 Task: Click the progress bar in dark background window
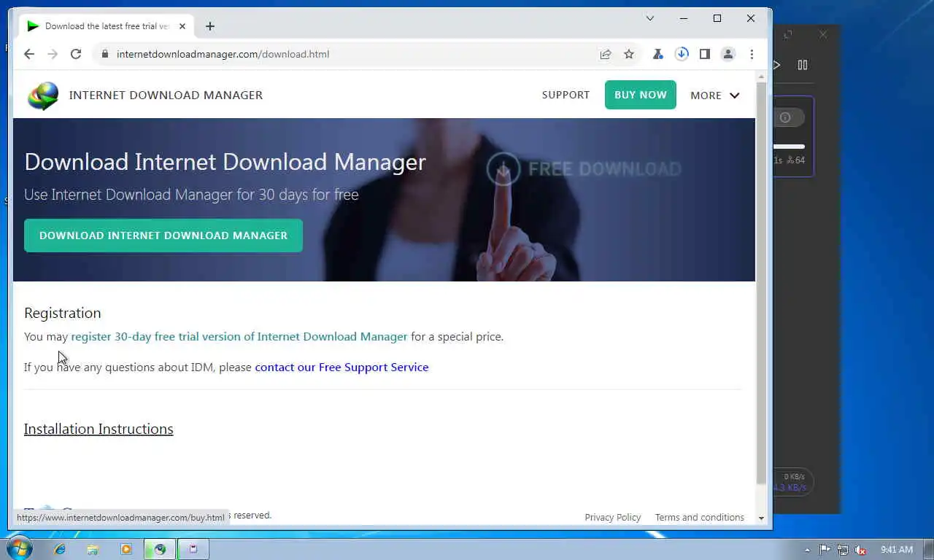click(789, 147)
